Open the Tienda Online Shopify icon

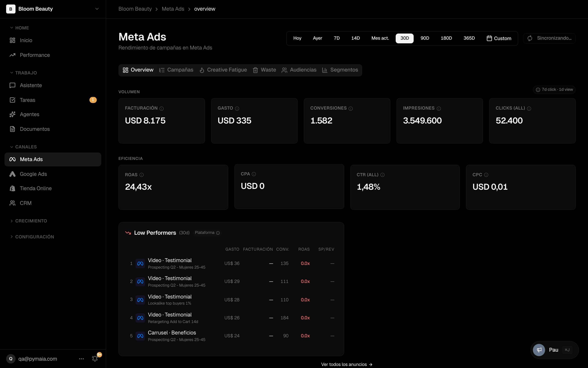[12, 188]
